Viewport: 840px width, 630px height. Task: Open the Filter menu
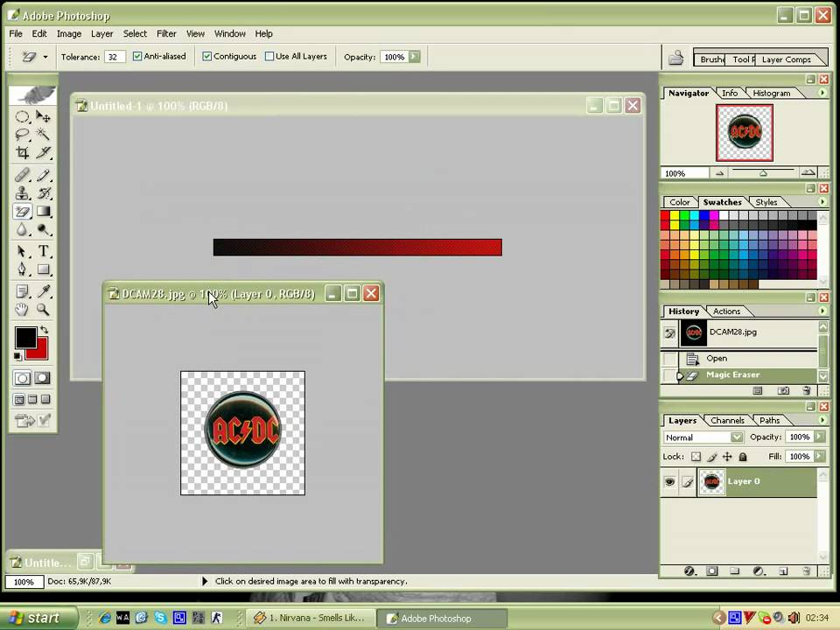tap(166, 34)
